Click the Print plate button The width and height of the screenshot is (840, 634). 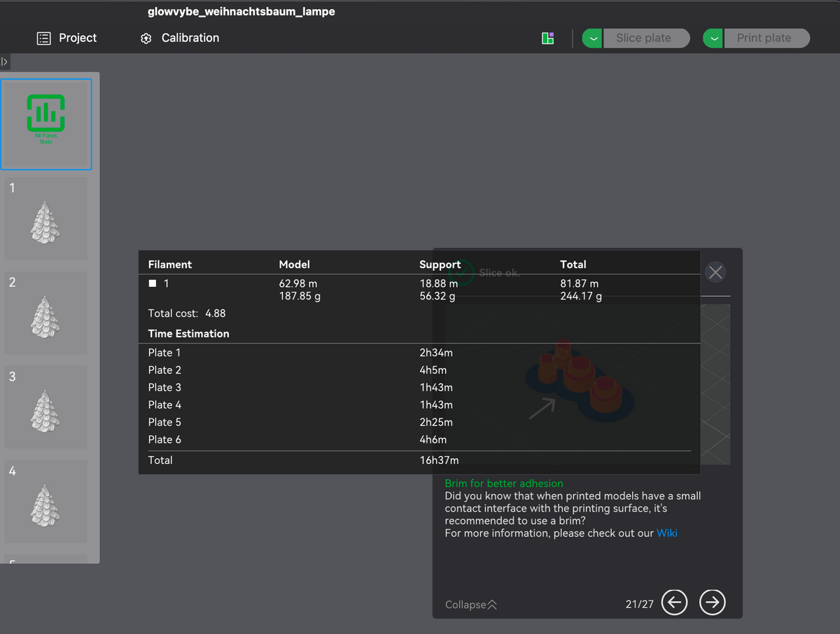point(766,38)
